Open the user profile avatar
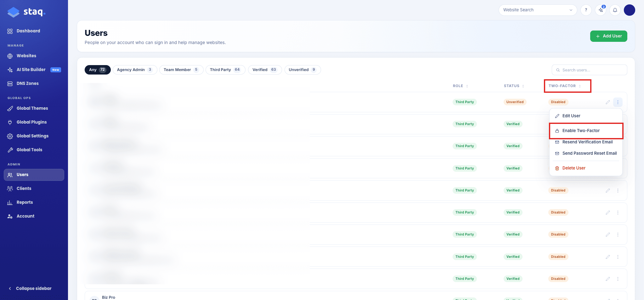This screenshot has width=644, height=300. pyautogui.click(x=630, y=10)
